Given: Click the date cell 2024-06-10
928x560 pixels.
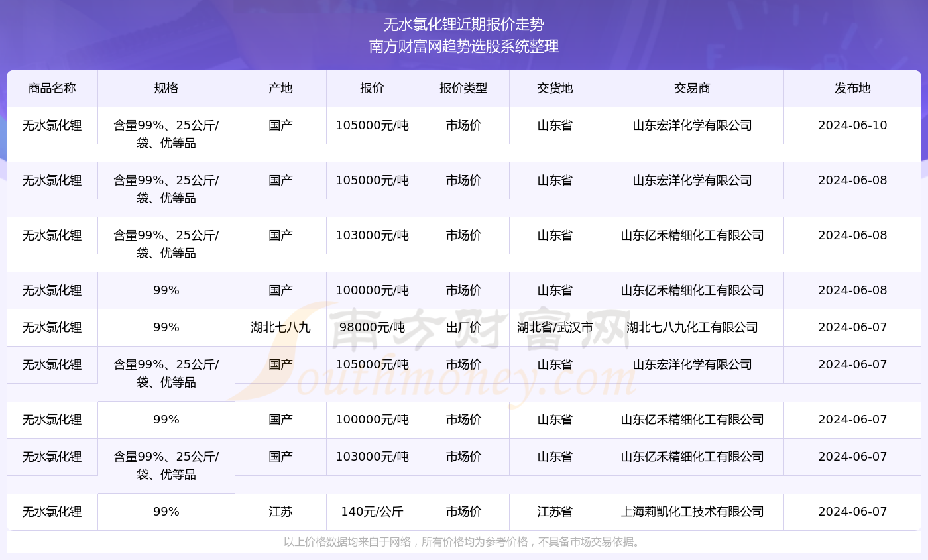Looking at the screenshot, I should 852,125.
